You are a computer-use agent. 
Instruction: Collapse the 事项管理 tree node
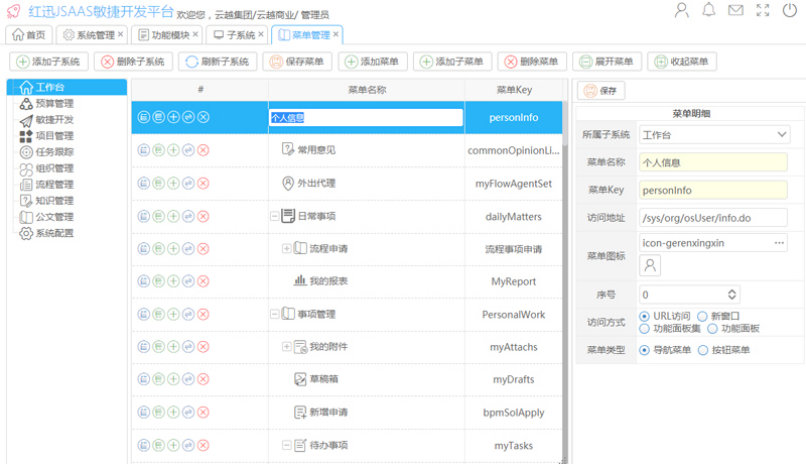tap(275, 314)
